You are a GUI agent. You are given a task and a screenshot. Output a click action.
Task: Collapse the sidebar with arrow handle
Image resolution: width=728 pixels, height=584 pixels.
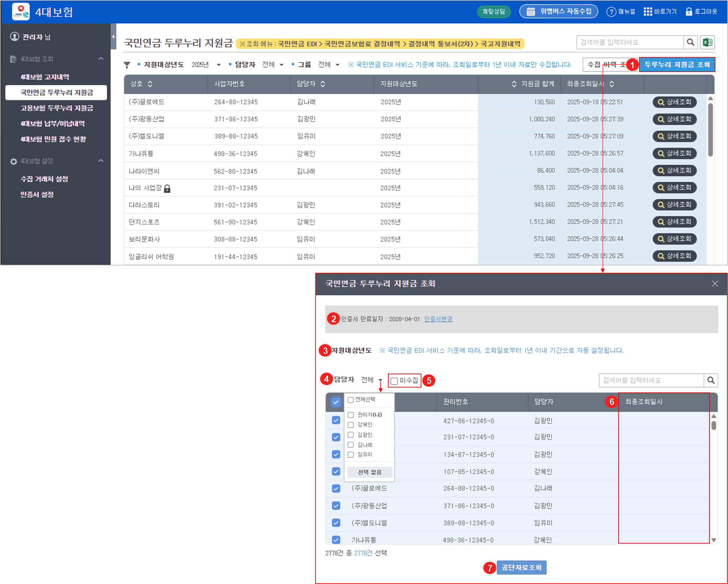tap(113, 36)
